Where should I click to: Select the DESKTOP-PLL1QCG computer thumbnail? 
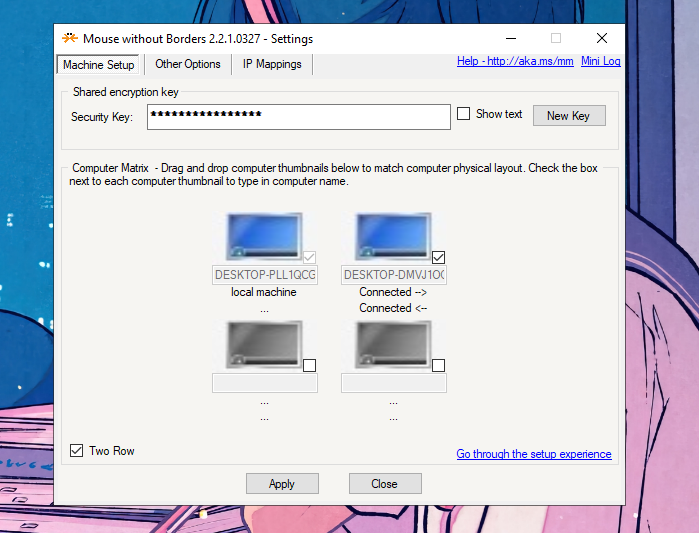(263, 237)
